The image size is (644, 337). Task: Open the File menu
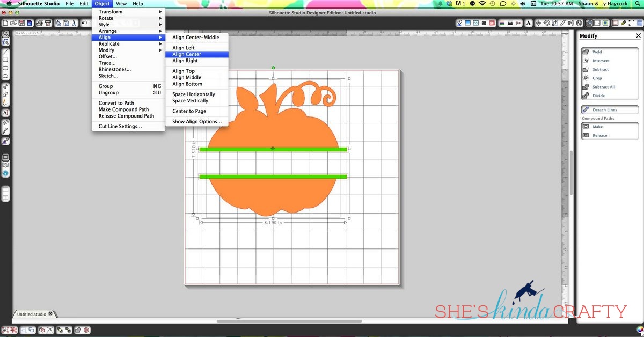point(70,4)
